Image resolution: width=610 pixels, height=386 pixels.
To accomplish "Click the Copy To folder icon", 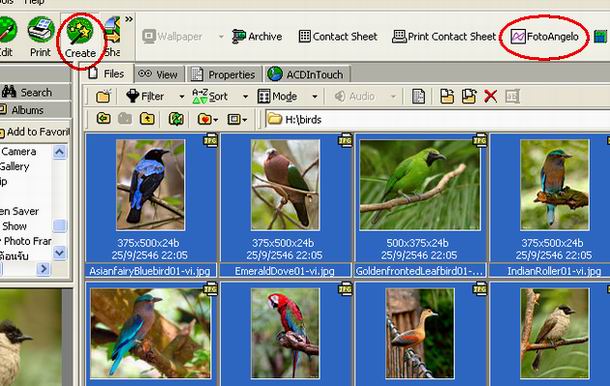I will click(x=447, y=96).
